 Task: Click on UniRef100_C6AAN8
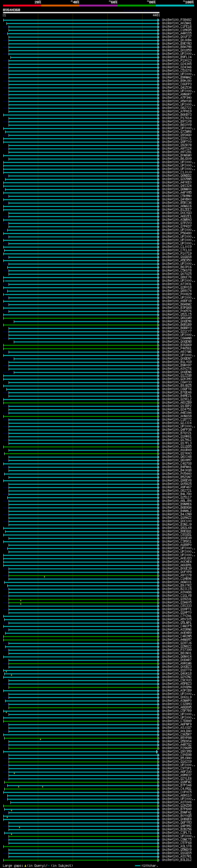point(177,338)
